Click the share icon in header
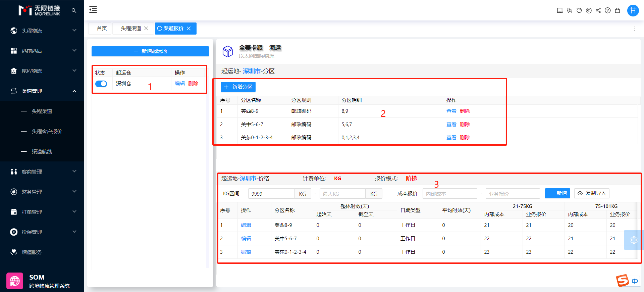 [598, 10]
